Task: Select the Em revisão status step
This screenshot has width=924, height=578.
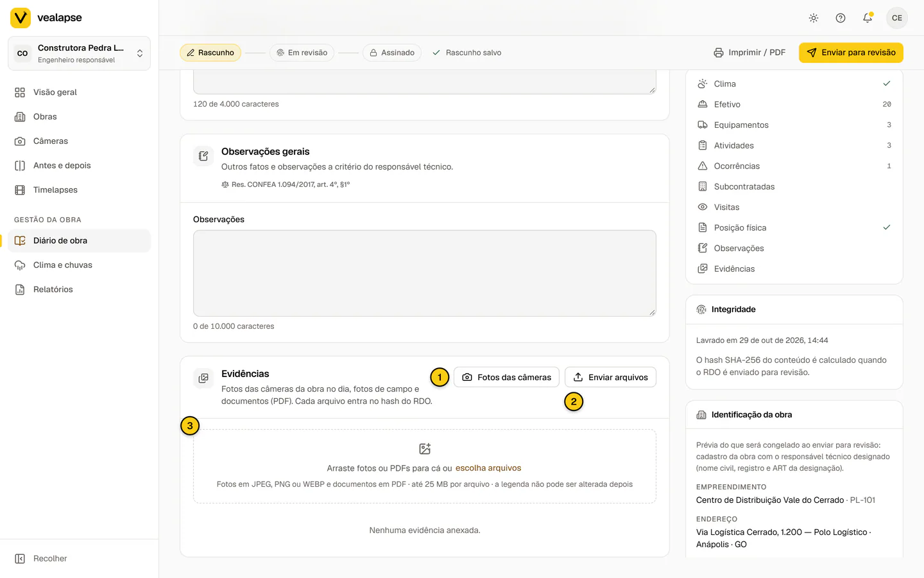Action: click(302, 53)
